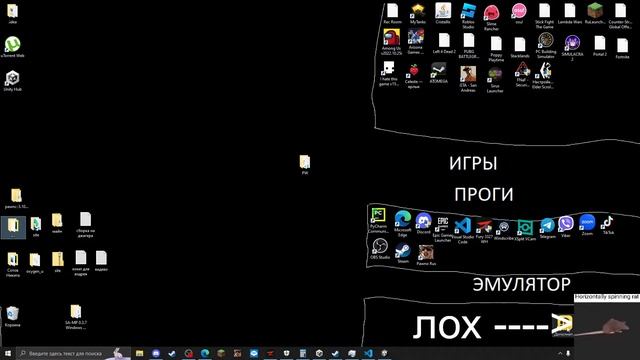The width and height of the screenshot is (640, 360).
Task: Click the Windows Start button
Action: [7, 353]
